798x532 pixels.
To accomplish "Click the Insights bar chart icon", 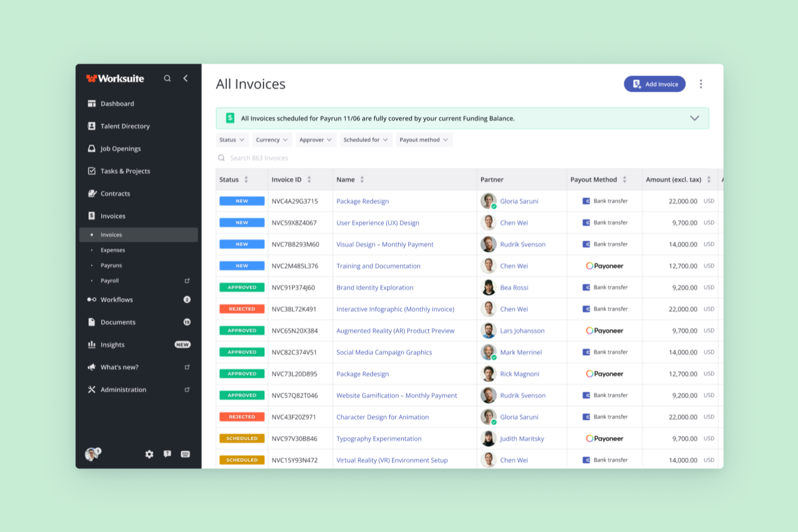I will pyautogui.click(x=92, y=344).
